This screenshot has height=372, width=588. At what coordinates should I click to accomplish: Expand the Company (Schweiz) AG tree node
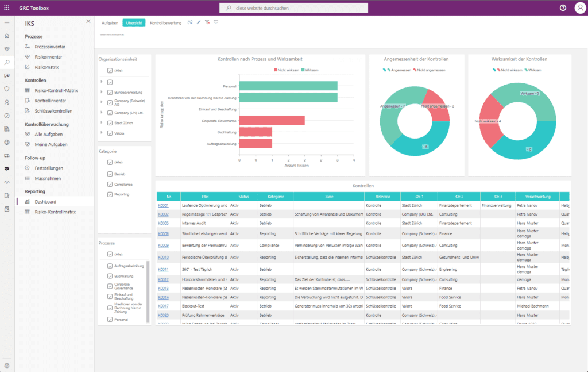102,102
